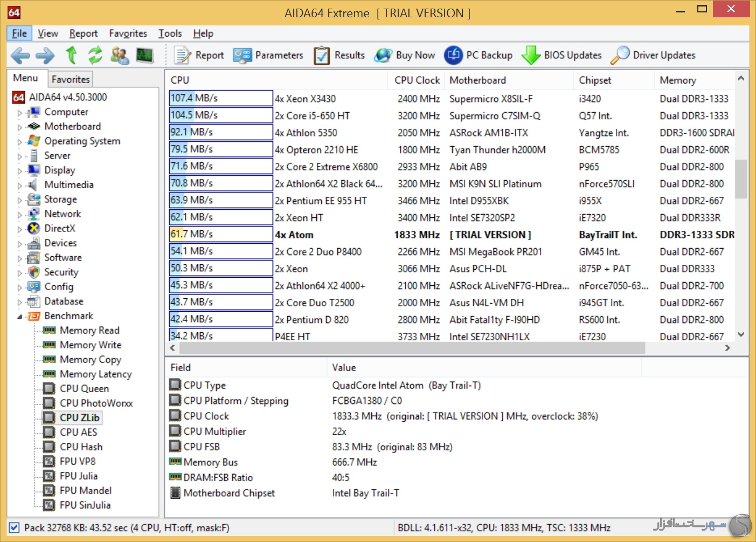Image resolution: width=756 pixels, height=542 pixels.
Task: Click the green up-level arrow icon
Action: coord(71,55)
